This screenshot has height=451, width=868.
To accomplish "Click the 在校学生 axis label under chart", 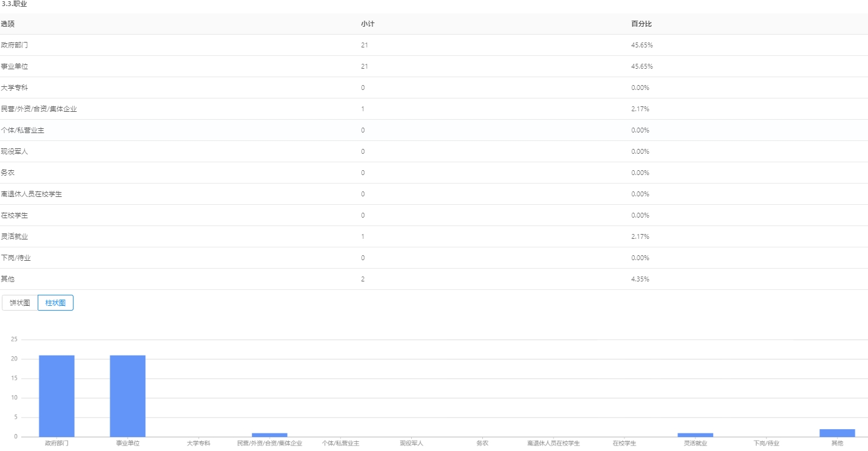I will [624, 444].
